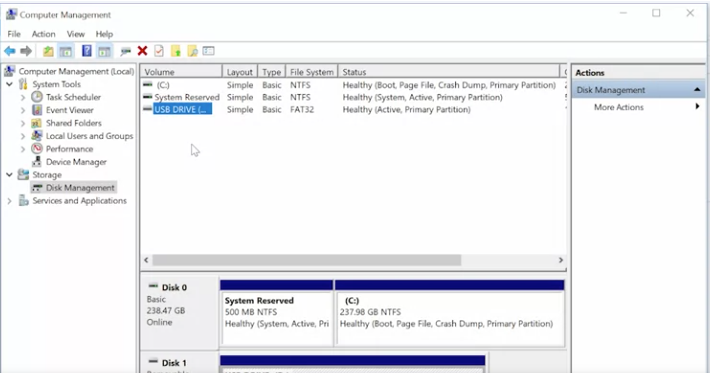The image size is (710, 373).
Task: Open Help via blue question mark icon
Action: 86,51
